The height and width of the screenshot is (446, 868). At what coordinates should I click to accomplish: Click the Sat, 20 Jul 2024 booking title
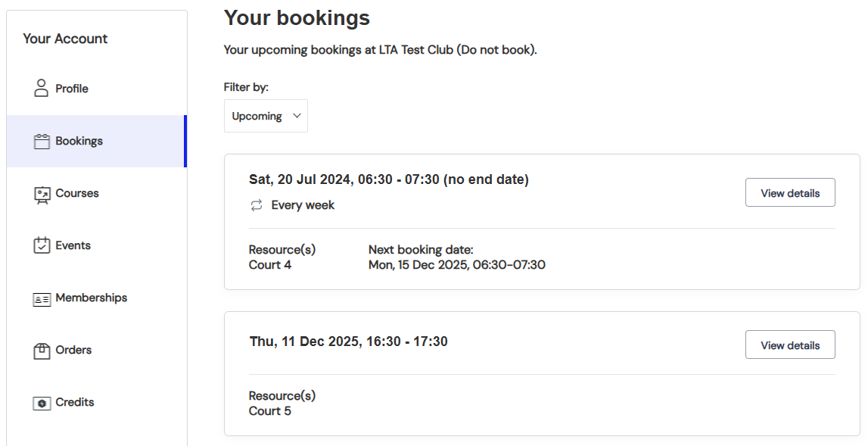pos(388,179)
